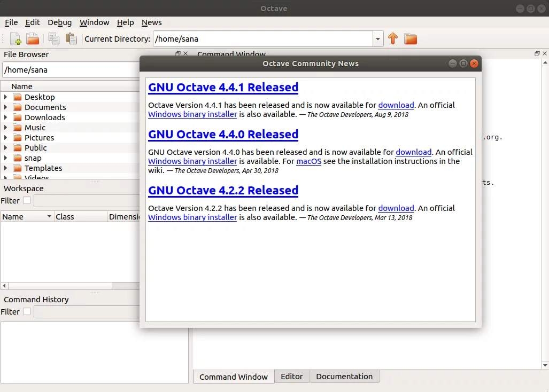Open the File menu
This screenshot has width=549, height=392.
(x=11, y=22)
